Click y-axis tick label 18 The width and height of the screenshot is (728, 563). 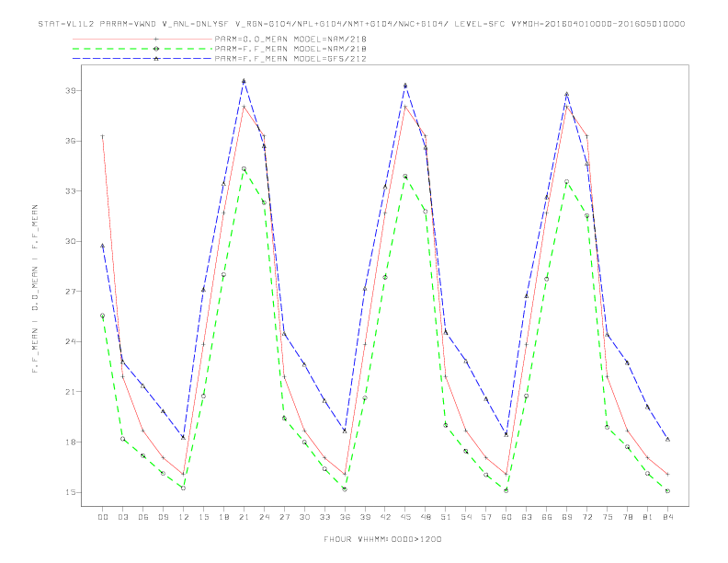pyautogui.click(x=71, y=442)
